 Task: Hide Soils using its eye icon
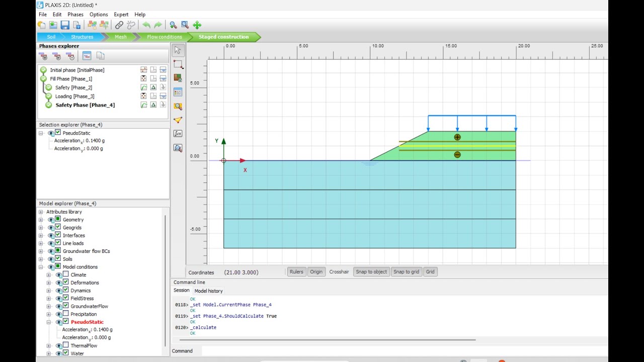51,259
